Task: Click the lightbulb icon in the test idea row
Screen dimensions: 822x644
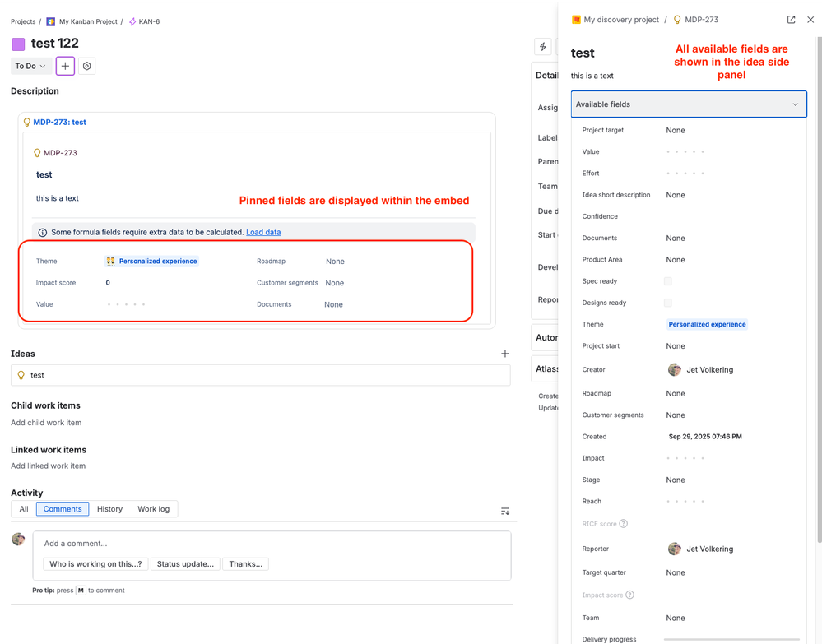Action: click(21, 375)
